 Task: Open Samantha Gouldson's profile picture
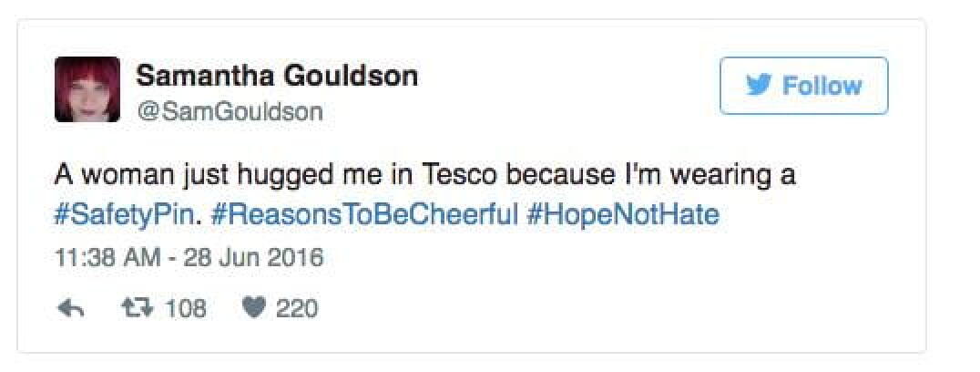click(x=87, y=89)
